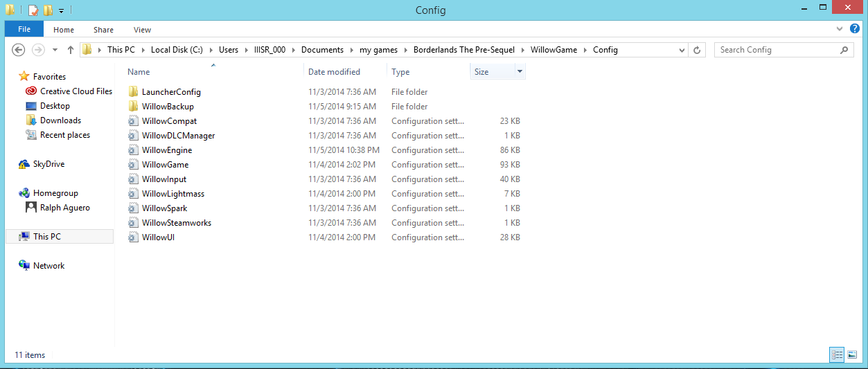Expand the arrow after my games in path

[405, 50]
